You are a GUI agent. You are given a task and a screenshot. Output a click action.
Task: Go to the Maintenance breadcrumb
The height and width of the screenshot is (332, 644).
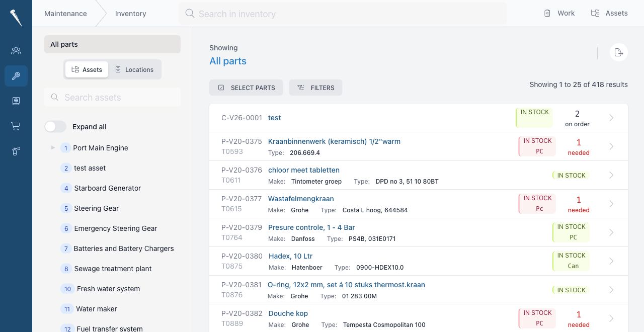point(65,14)
